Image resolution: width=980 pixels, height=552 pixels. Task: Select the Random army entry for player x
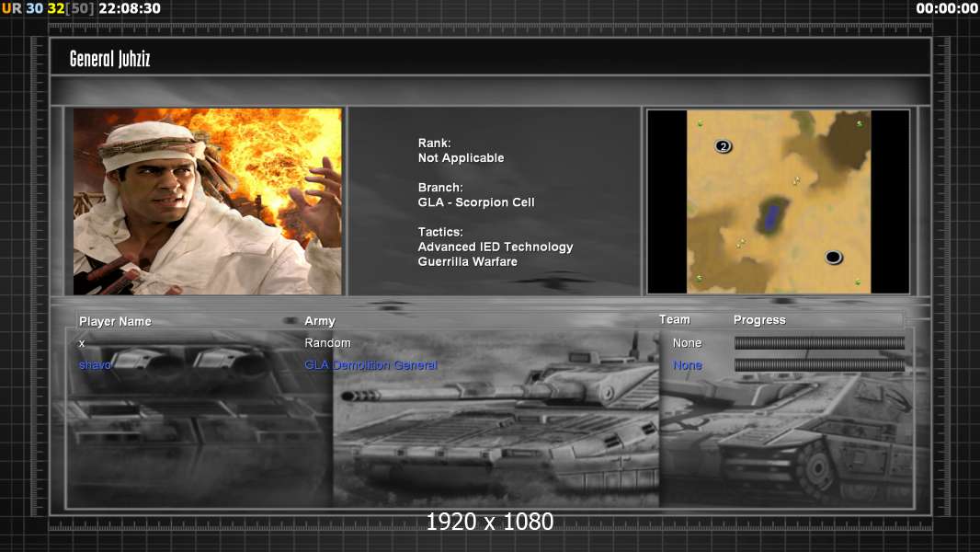[x=327, y=343]
